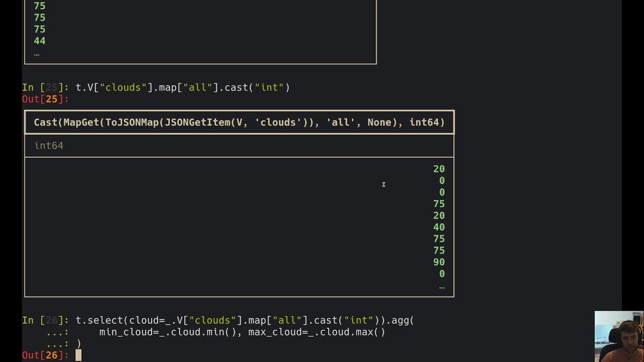Click the Out[25] output label
The height and width of the screenshot is (362, 644).
pyautogui.click(x=45, y=99)
